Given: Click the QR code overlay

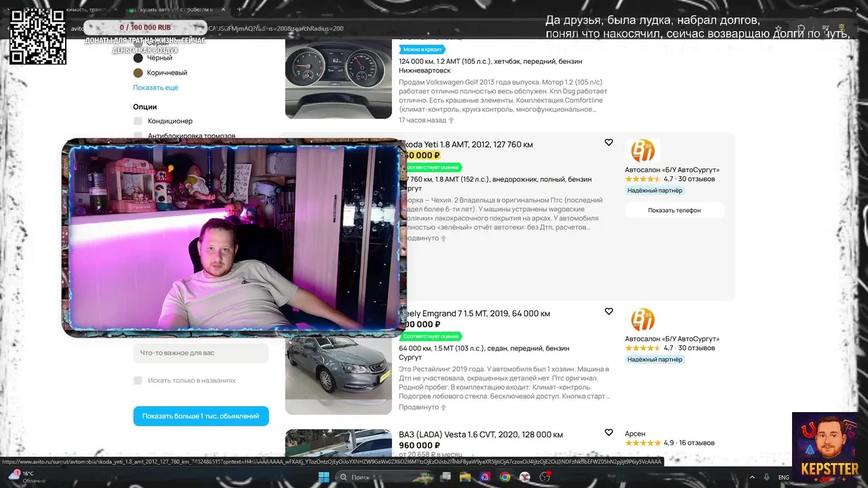Looking at the screenshot, I should pos(38,36).
